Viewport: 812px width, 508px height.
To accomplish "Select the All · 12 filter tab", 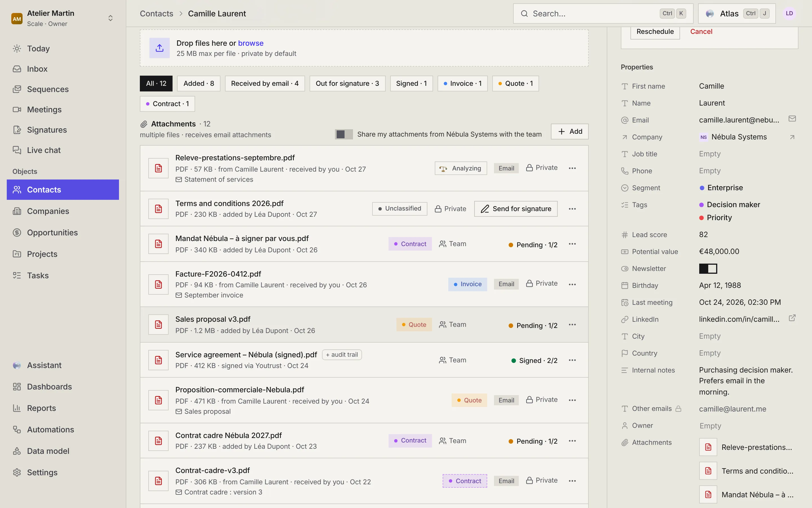I will pos(156,83).
